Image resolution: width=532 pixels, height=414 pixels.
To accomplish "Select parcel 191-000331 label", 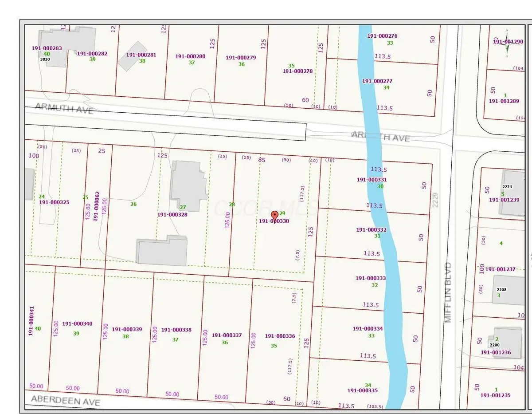I will (x=372, y=180).
